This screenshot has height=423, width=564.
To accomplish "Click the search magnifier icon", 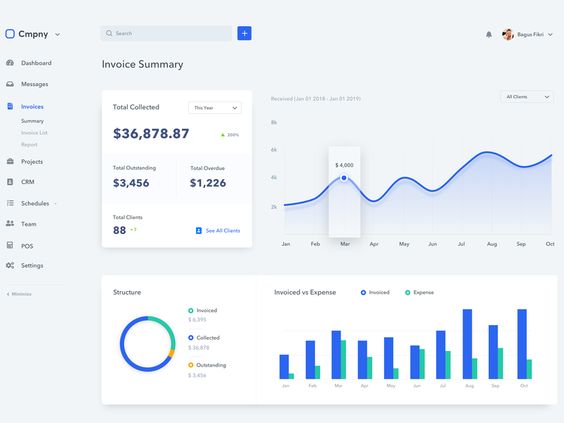I will click(x=109, y=33).
